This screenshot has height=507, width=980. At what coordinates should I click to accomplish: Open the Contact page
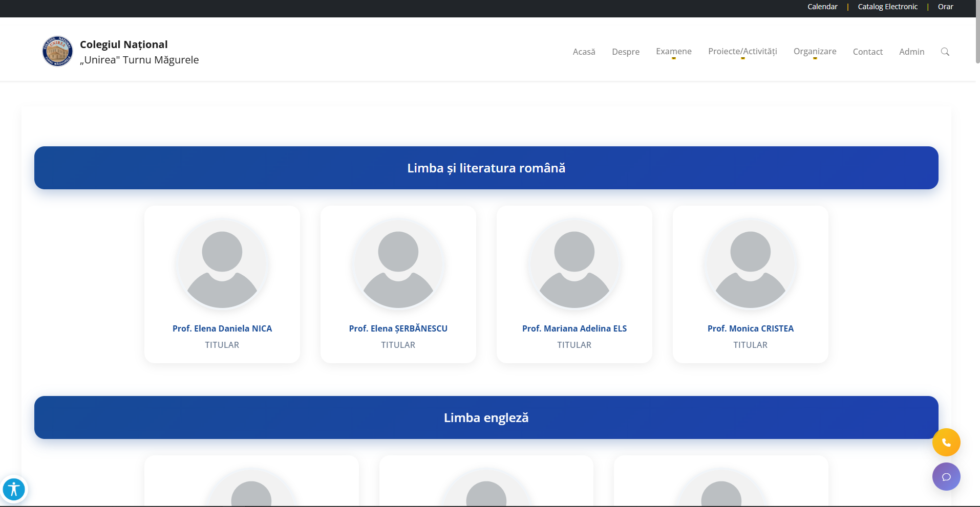pos(868,52)
